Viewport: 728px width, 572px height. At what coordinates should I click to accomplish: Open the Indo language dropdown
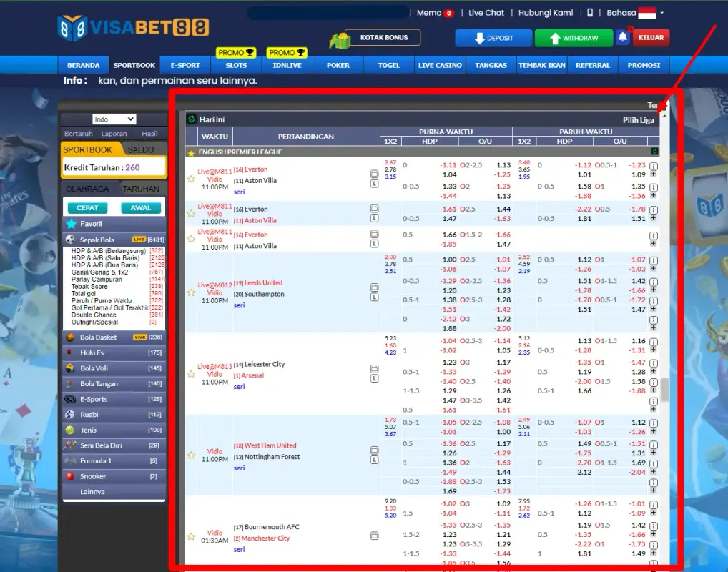tap(114, 119)
